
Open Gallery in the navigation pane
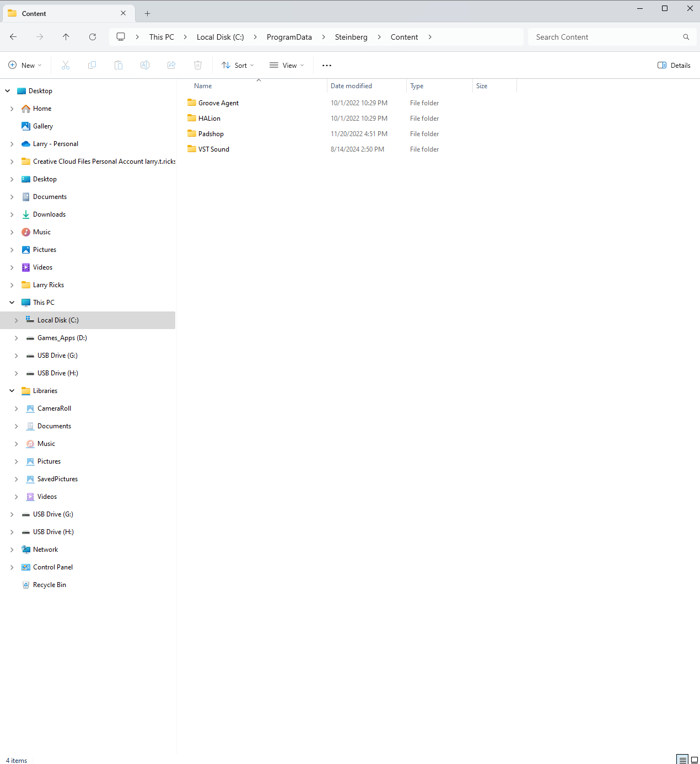42,126
